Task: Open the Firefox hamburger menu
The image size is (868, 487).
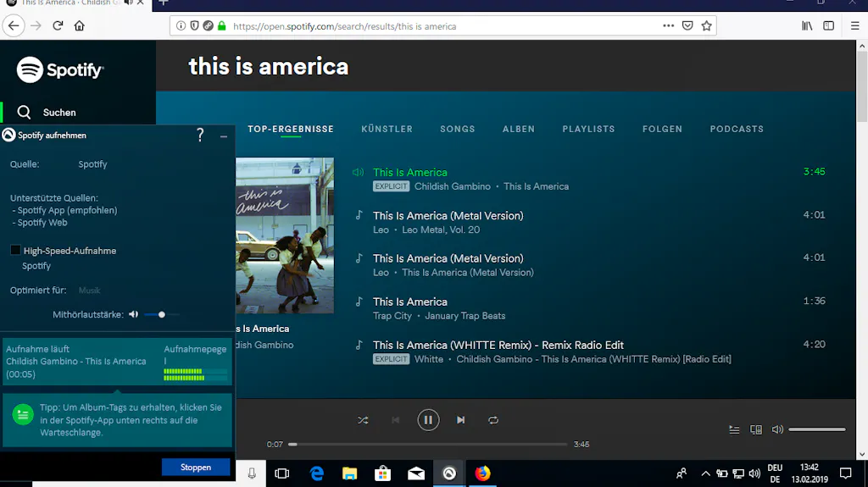Action: click(x=854, y=26)
